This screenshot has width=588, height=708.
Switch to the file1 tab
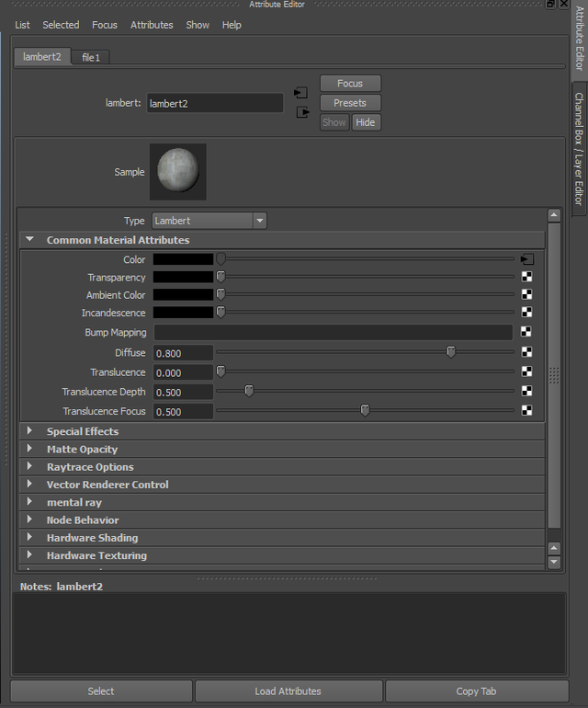(x=91, y=57)
